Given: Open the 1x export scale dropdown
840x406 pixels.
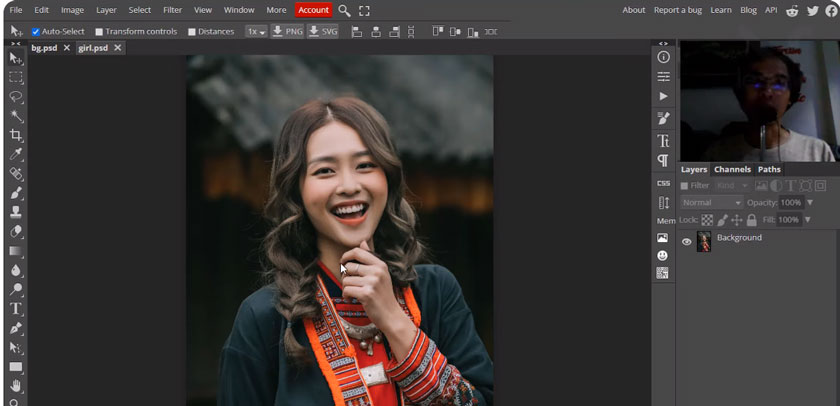Looking at the screenshot, I should click(256, 32).
